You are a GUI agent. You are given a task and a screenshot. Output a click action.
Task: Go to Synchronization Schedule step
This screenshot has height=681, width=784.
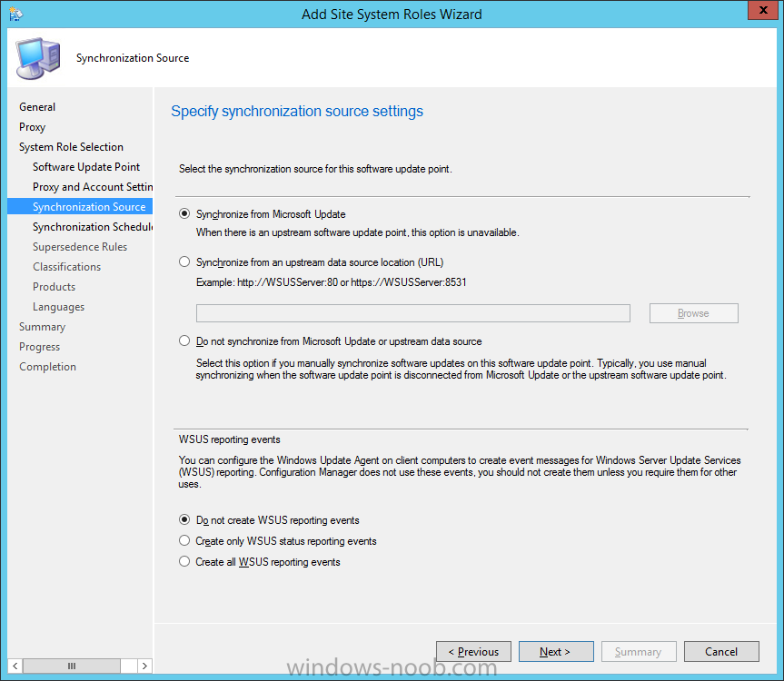pos(93,227)
